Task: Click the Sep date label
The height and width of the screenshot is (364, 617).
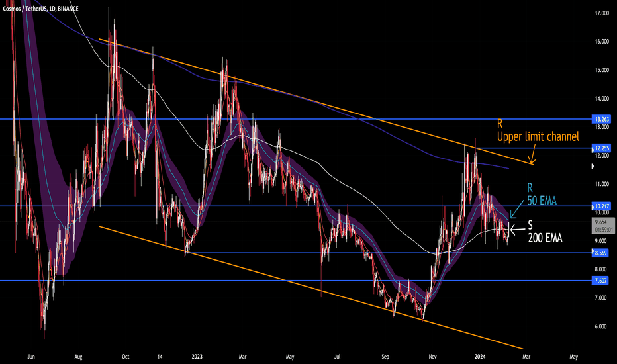Action: (385, 357)
